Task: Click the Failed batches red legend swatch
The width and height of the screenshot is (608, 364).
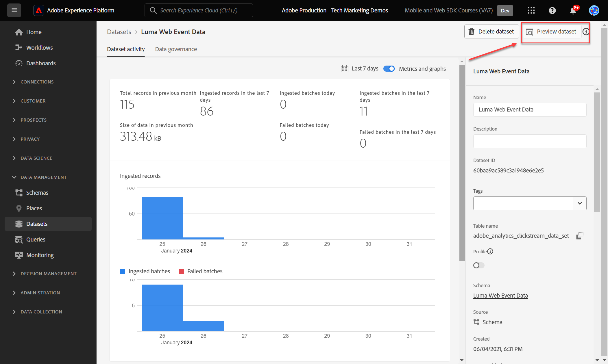Action: point(181,271)
